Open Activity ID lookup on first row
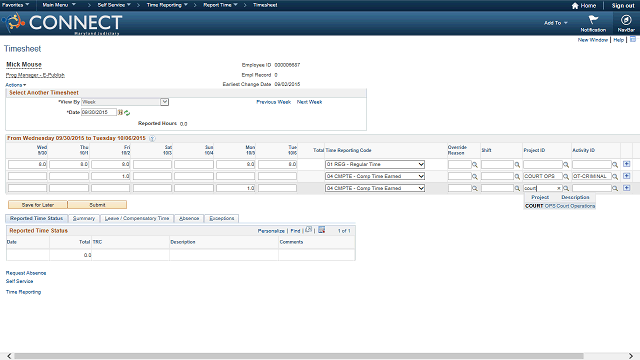The height and width of the screenshot is (360, 640). click(x=615, y=164)
